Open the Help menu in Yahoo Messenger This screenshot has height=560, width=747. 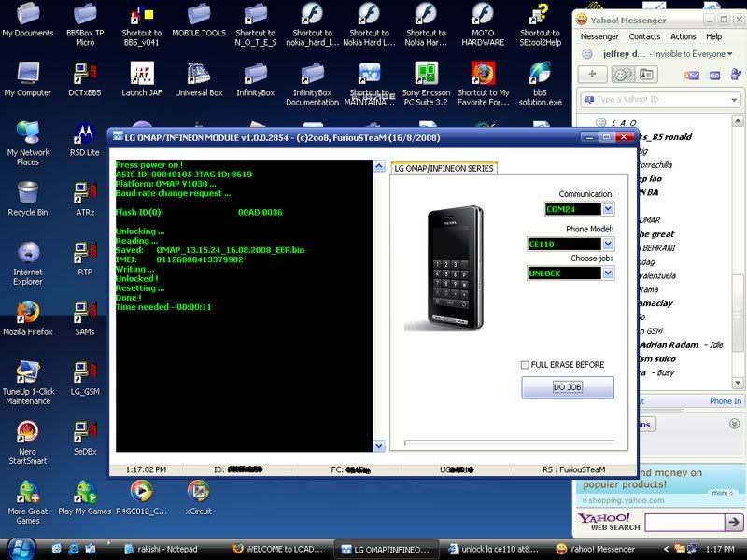(x=713, y=36)
